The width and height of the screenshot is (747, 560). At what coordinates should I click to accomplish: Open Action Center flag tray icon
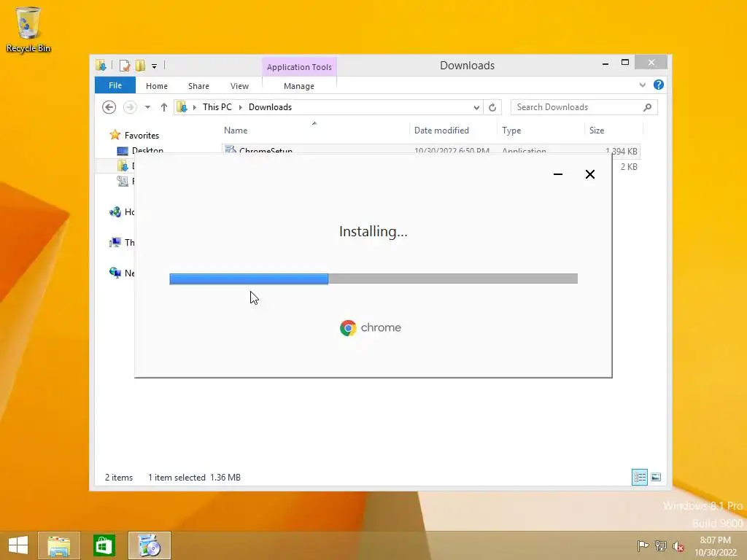pyautogui.click(x=643, y=545)
